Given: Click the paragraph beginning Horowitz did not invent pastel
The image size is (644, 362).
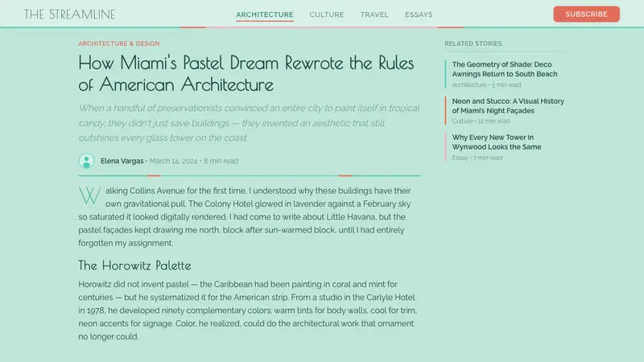Looking at the screenshot, I should (248, 311).
